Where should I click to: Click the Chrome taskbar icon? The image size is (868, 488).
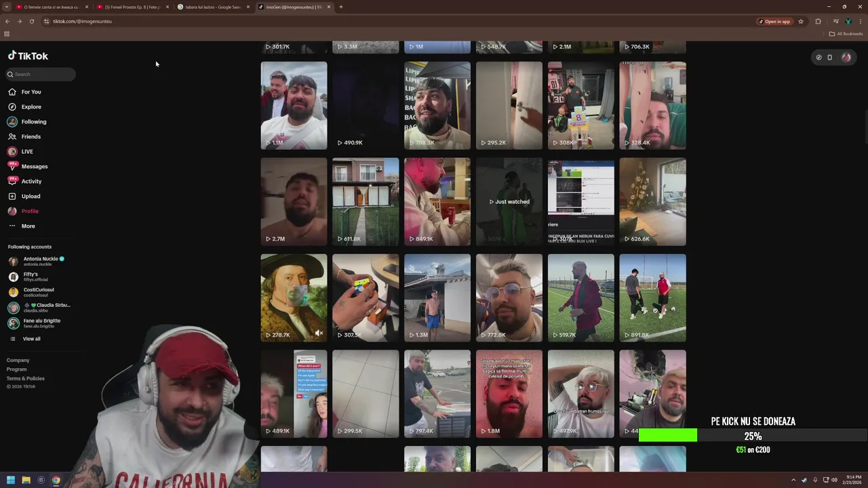pyautogui.click(x=56, y=480)
